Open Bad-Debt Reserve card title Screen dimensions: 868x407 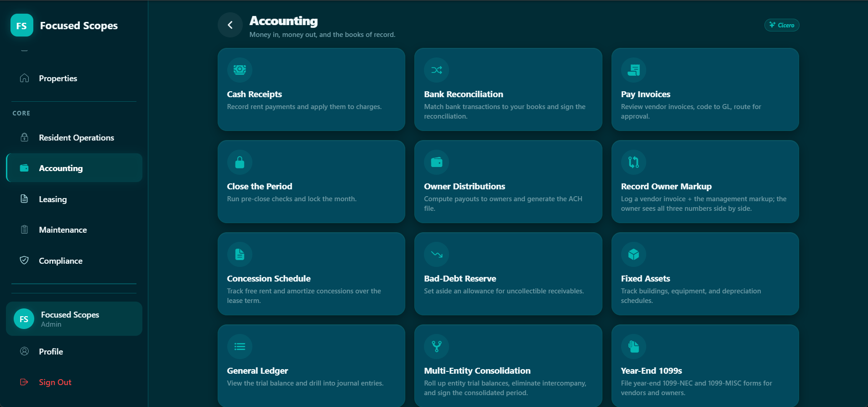460,278
